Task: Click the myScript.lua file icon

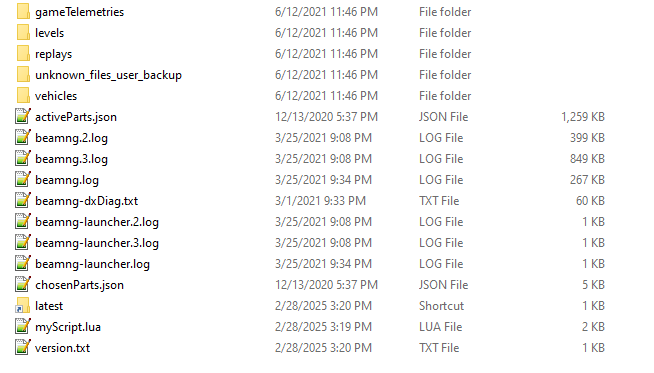Action: (23, 327)
